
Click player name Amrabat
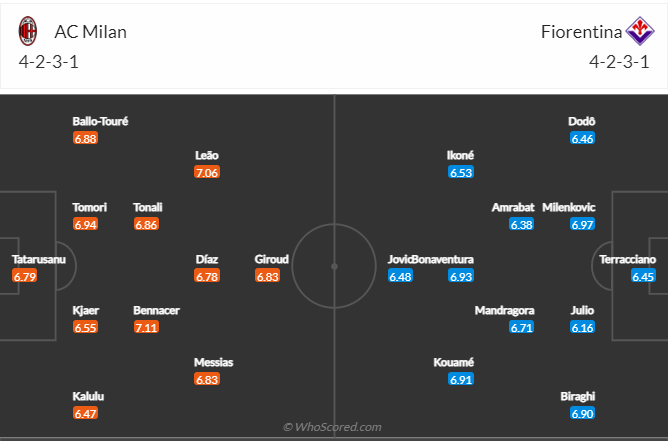(x=513, y=207)
